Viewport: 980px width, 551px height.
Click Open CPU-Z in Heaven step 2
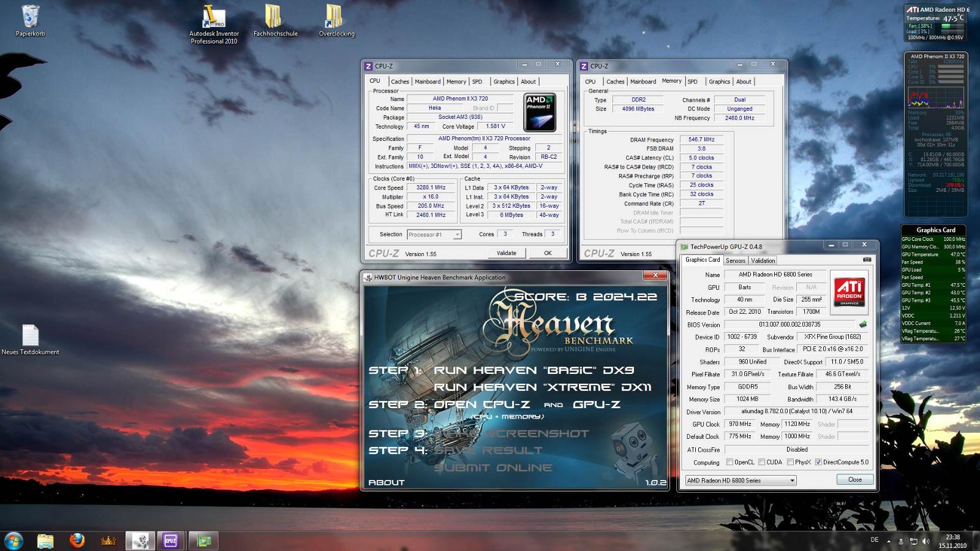click(x=481, y=405)
